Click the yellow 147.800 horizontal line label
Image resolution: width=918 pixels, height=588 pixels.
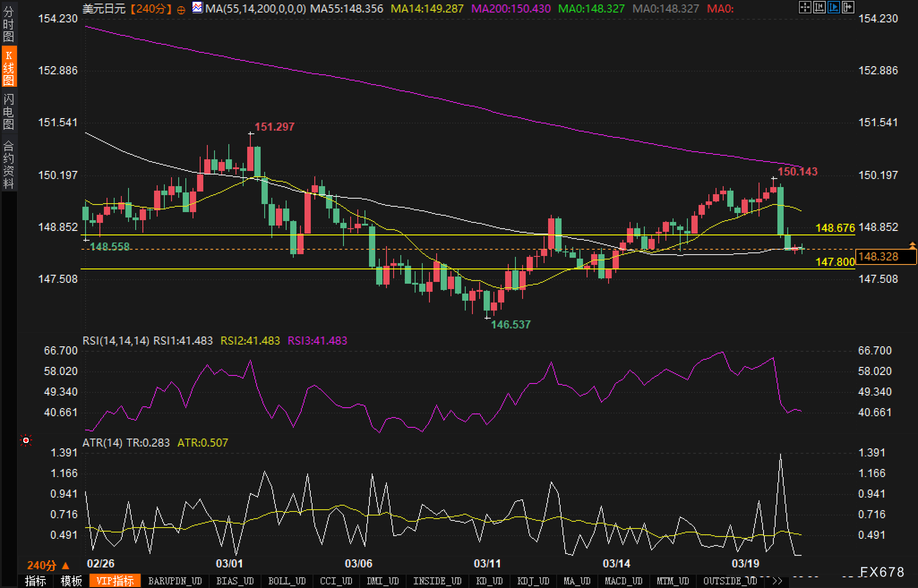(835, 262)
